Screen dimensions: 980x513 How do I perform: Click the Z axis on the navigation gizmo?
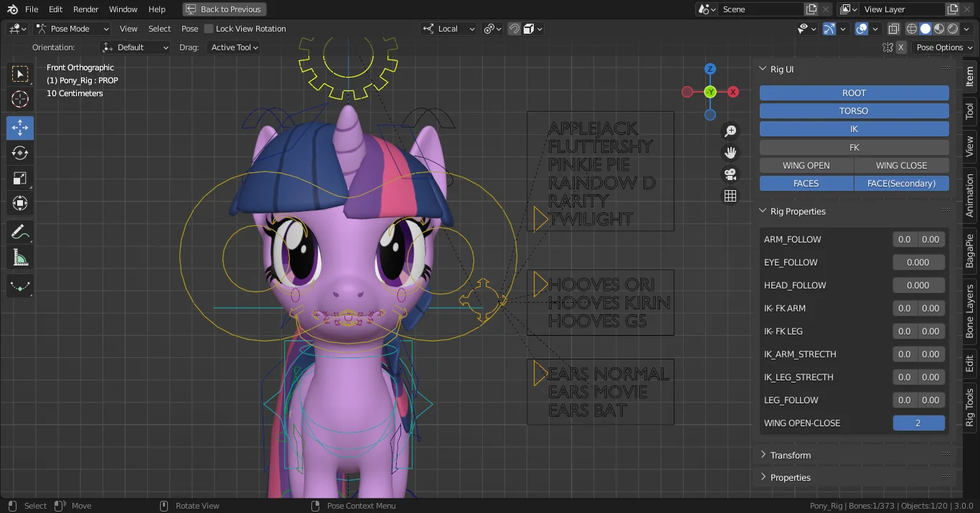[x=710, y=69]
